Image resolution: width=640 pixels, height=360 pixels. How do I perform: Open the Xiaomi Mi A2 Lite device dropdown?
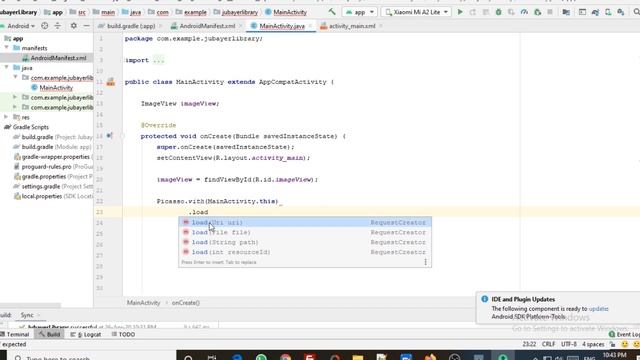click(417, 12)
